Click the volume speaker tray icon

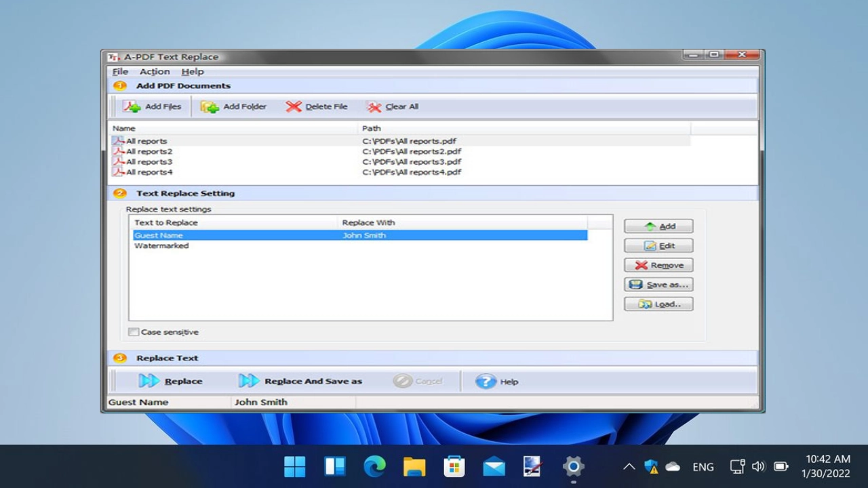pyautogui.click(x=759, y=466)
